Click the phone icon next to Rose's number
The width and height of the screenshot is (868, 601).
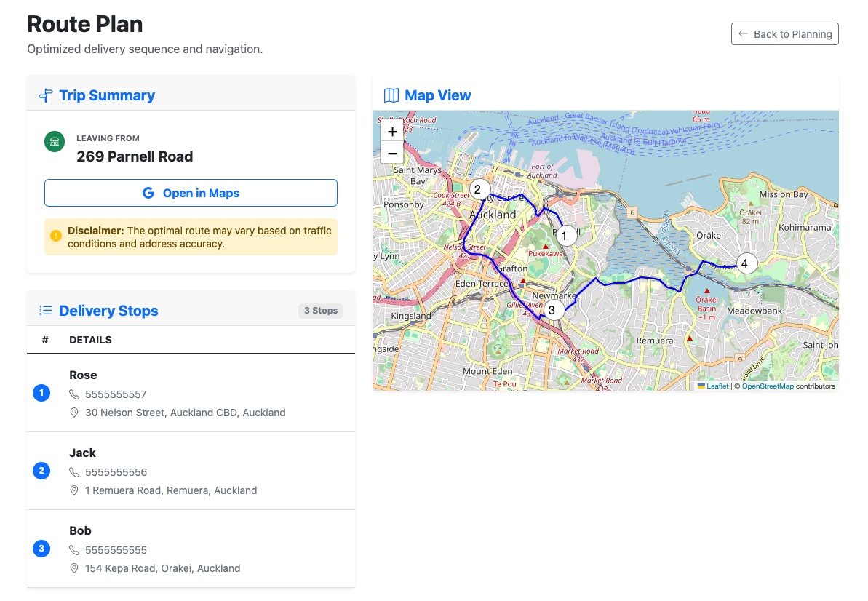73,394
